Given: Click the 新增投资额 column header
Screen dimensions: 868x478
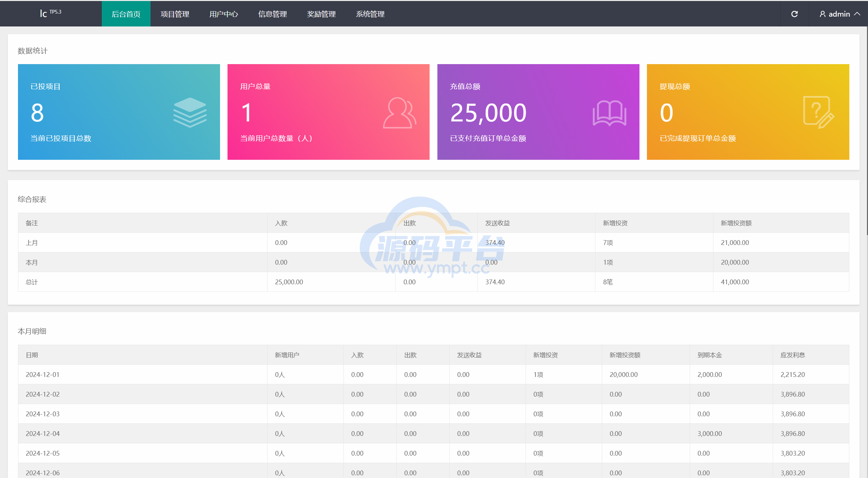Looking at the screenshot, I should [736, 223].
